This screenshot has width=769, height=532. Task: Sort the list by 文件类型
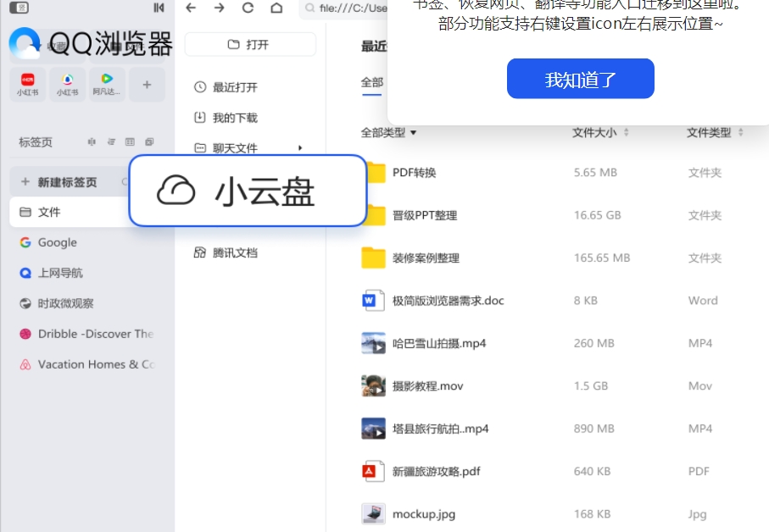[x=715, y=132]
